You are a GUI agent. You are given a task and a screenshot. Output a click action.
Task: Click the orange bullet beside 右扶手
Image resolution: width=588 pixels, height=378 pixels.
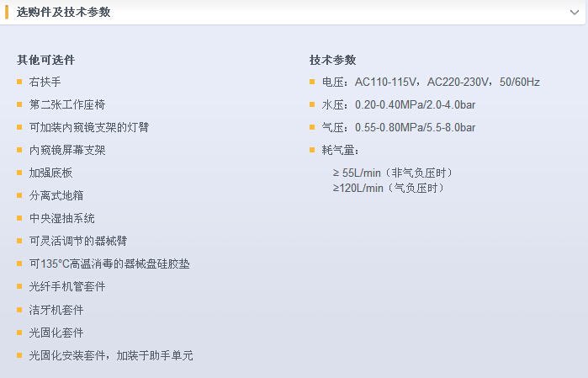tap(19, 82)
